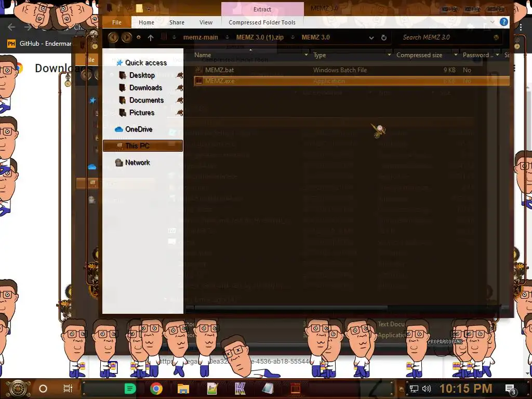Open the red window app on taskbar
The image size is (532, 399).
pos(296,389)
